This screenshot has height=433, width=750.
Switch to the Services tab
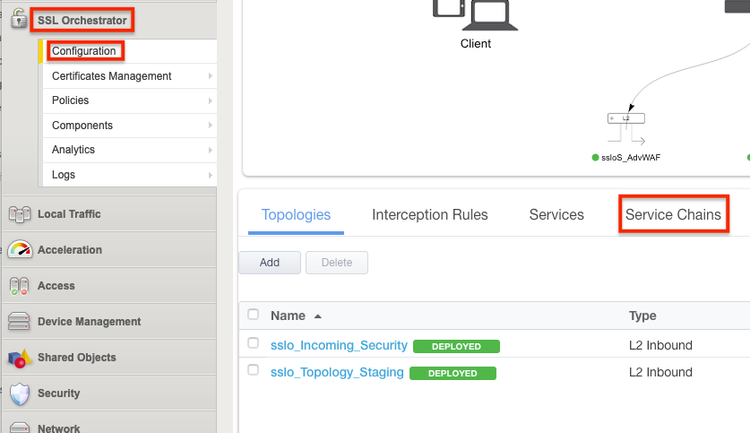[x=556, y=215]
